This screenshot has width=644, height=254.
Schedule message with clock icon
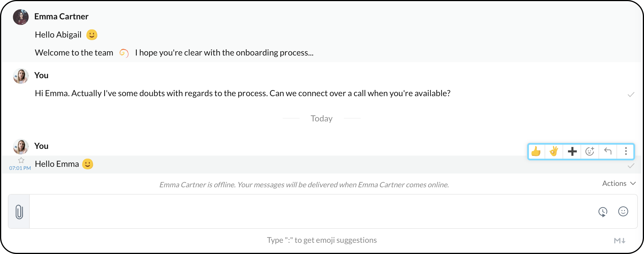[x=603, y=212]
